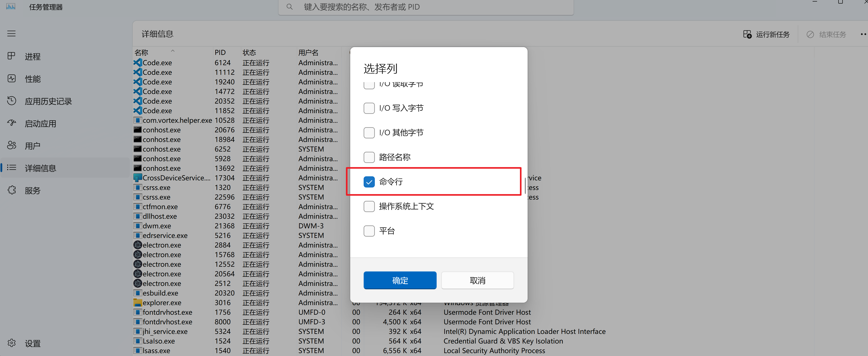Screen dimensions: 868x356
Task: Click the 结束任务 prohibition icon
Action: [810, 34]
